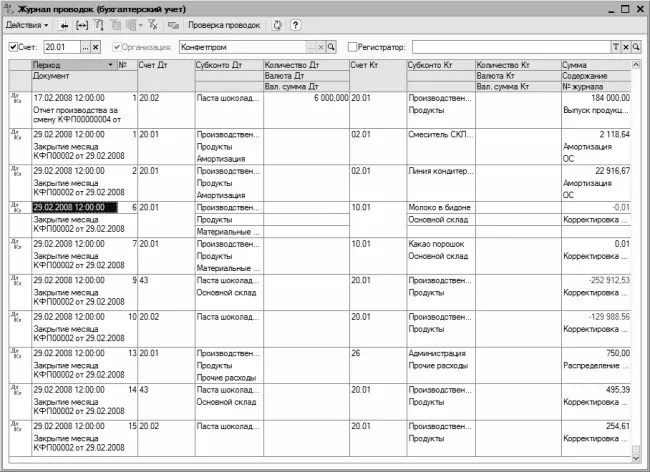The image size is (650, 472).
Task: Click the go-to-document arrow icon in toolbar
Action: 65,24
